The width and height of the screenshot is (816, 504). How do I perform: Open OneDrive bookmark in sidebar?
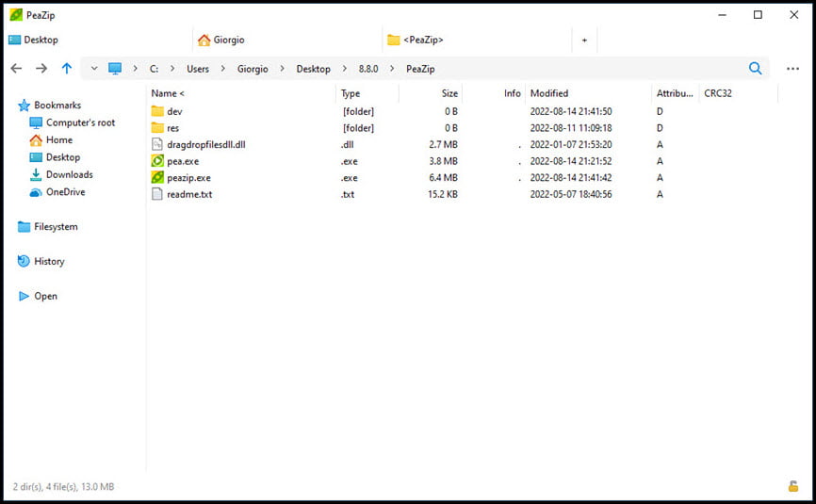tap(65, 192)
